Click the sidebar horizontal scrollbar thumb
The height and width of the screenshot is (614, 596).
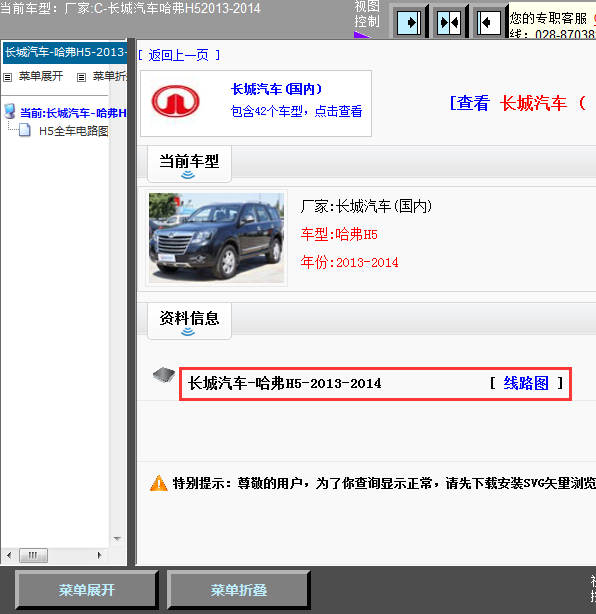coord(33,555)
